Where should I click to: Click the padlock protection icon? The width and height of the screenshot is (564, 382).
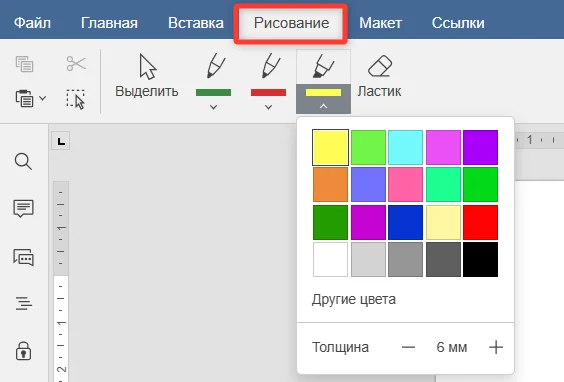23,351
